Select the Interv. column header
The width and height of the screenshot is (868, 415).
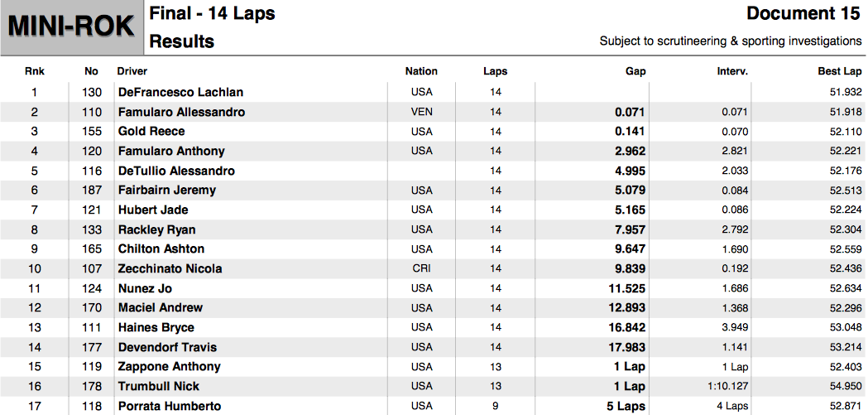732,71
